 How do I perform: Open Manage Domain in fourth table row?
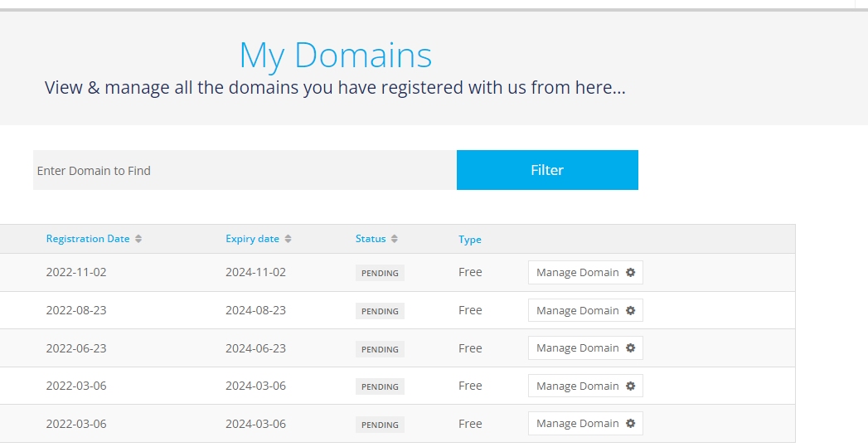[x=585, y=386]
